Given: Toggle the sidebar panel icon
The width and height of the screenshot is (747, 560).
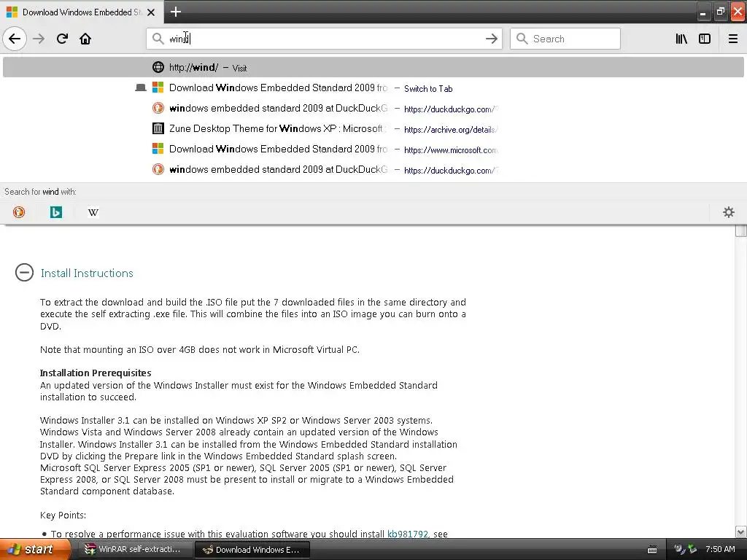Looking at the screenshot, I should click(705, 39).
